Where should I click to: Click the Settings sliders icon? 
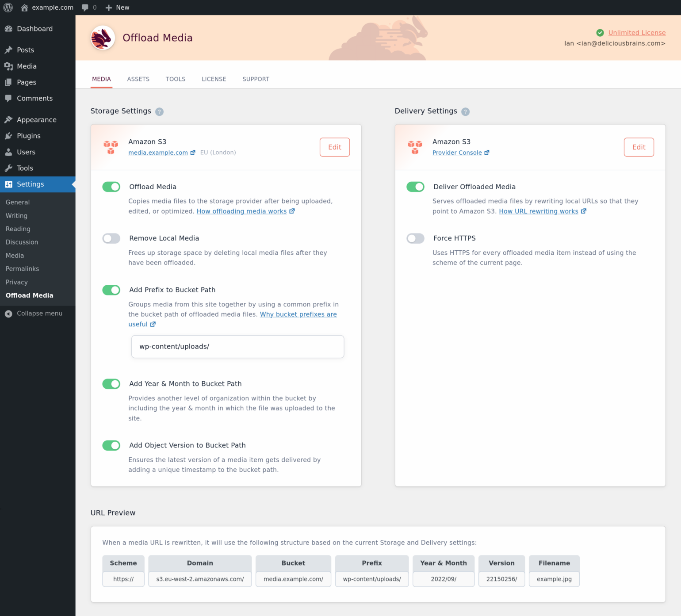(8, 184)
